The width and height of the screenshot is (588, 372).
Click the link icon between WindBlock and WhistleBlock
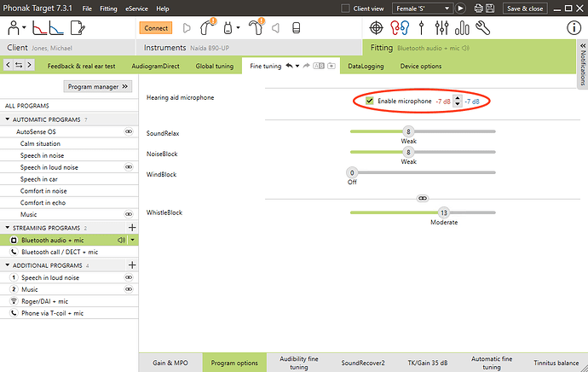point(423,198)
